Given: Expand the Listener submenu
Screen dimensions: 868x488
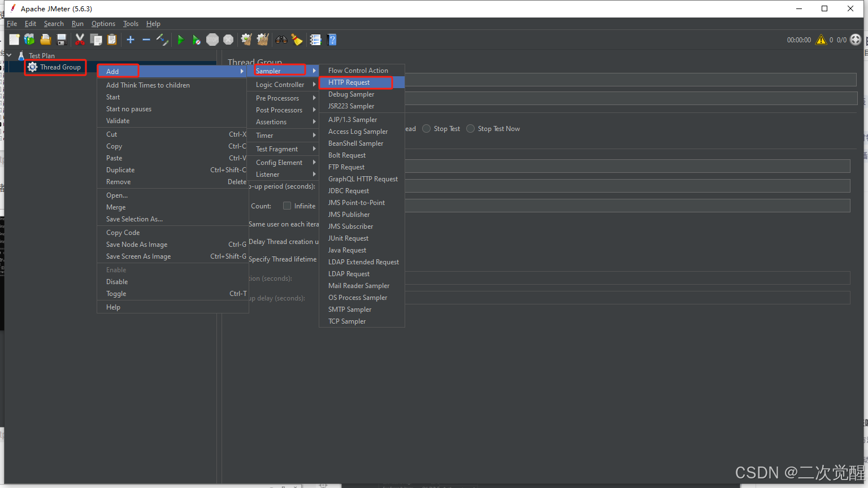Looking at the screenshot, I should click(283, 174).
